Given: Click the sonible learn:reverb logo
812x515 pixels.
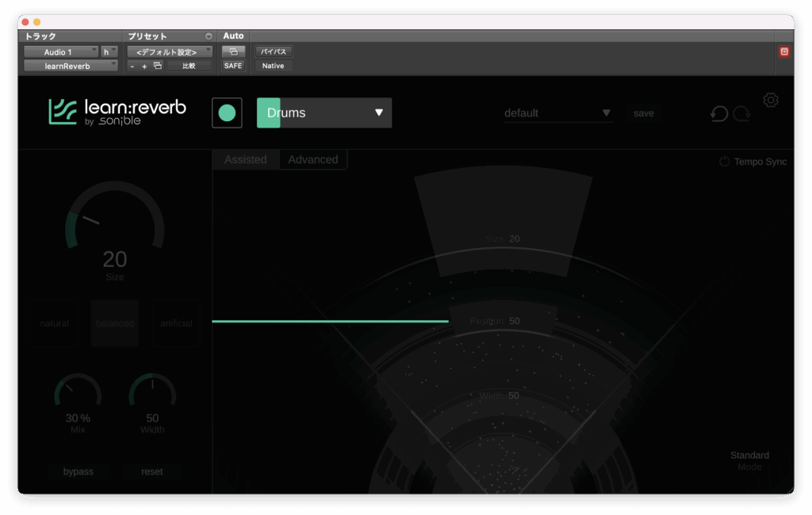Looking at the screenshot, I should point(117,113).
